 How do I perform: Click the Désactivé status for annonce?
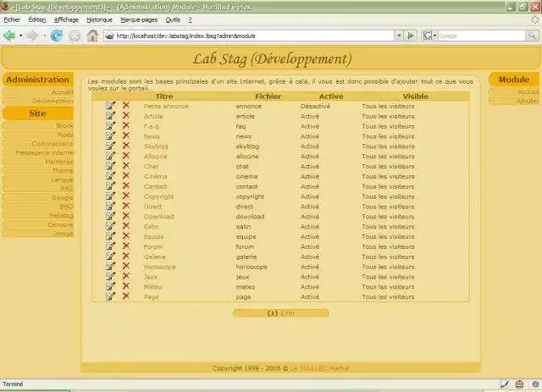point(315,106)
